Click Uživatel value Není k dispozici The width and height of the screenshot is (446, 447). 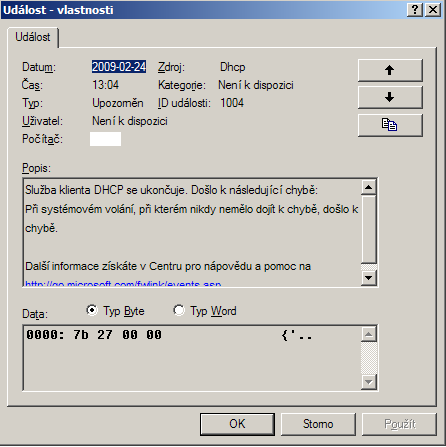130,121
